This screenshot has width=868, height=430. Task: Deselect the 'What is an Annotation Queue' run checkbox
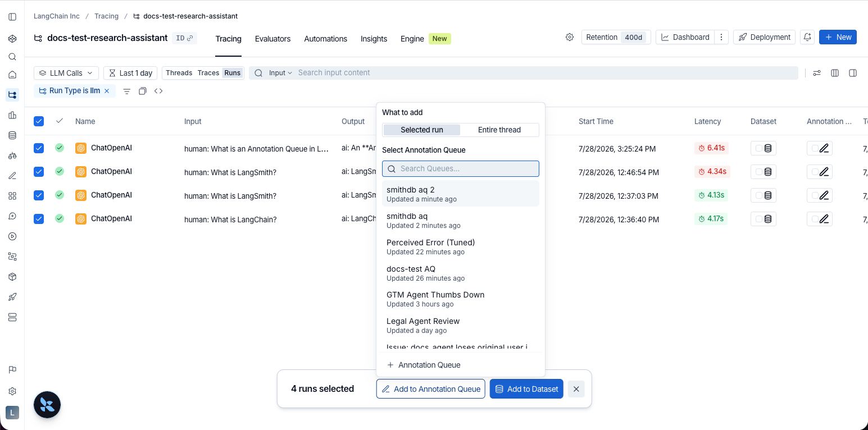[39, 148]
